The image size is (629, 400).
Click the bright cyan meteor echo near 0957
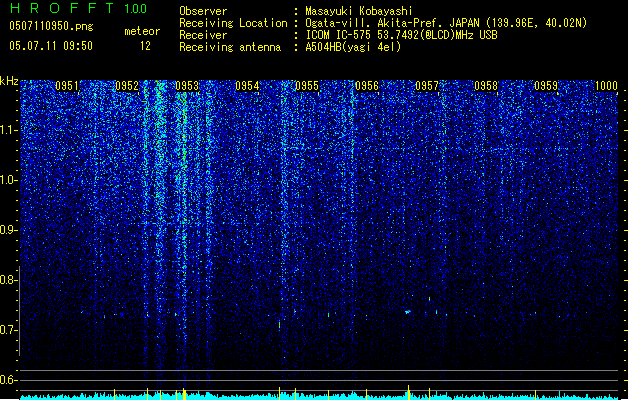click(408, 312)
